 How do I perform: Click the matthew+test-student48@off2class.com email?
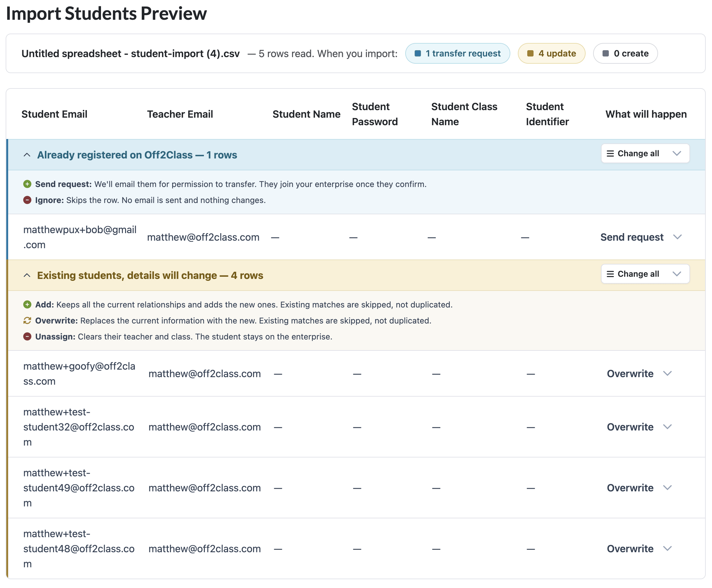point(78,548)
